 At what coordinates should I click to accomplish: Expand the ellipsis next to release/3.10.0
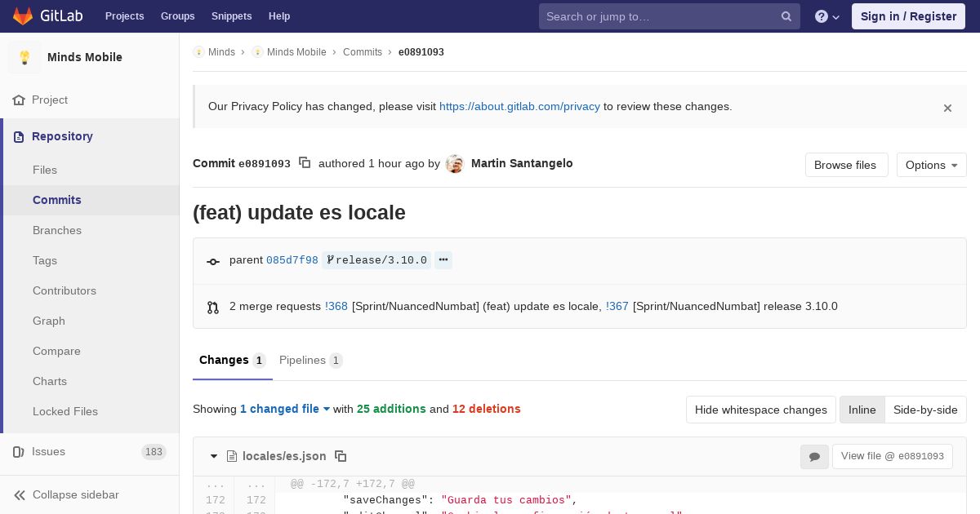point(443,260)
